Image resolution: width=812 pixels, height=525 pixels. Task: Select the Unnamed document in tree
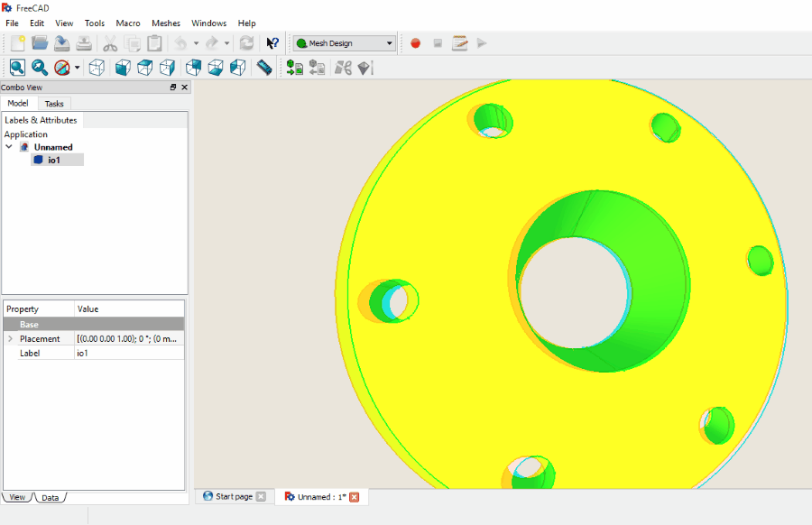pos(53,147)
